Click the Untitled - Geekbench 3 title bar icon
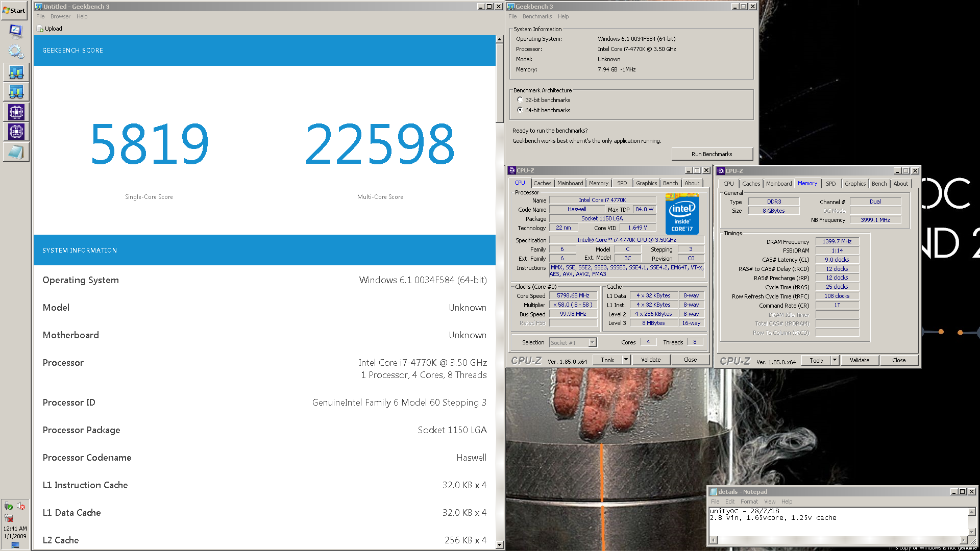 [38, 6]
